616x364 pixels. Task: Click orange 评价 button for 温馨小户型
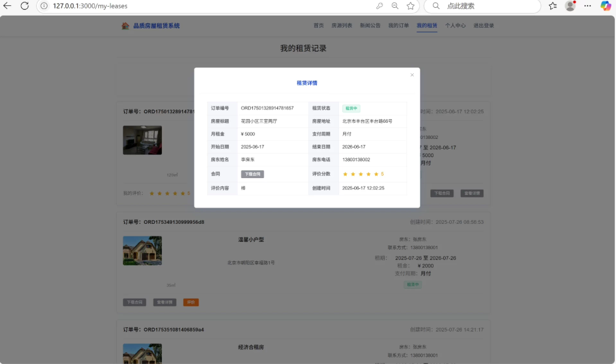(x=191, y=303)
